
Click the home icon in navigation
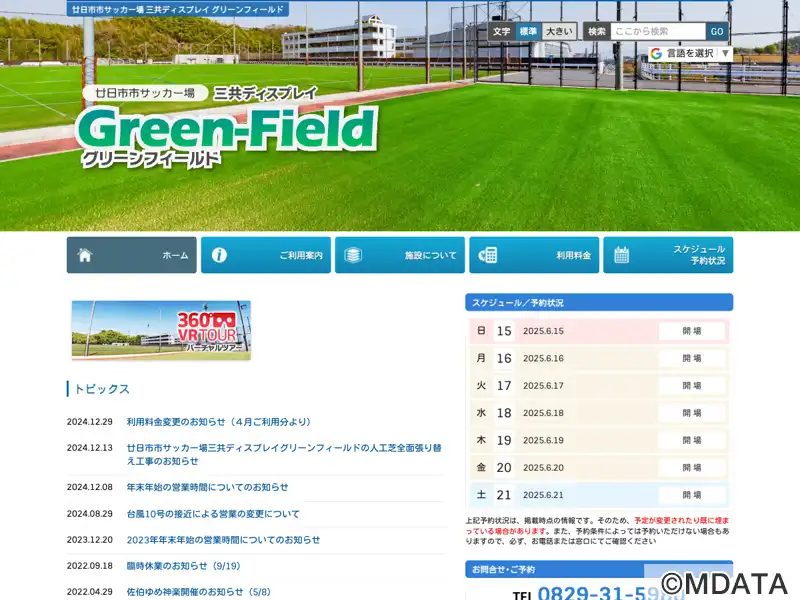85,255
